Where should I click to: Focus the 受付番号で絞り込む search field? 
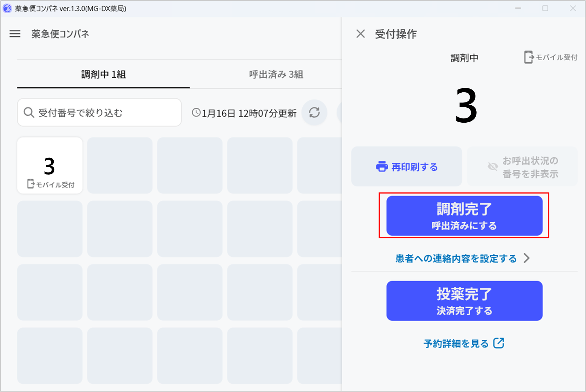tap(105, 113)
